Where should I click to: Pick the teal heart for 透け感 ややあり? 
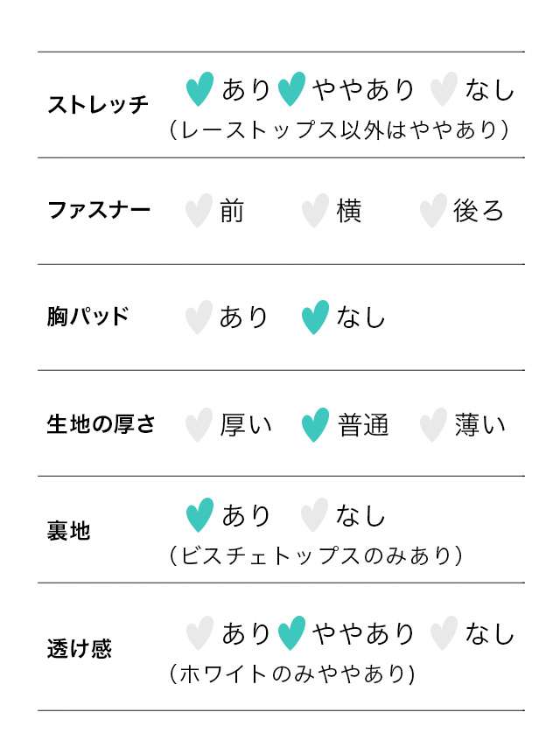pyautogui.click(x=291, y=632)
